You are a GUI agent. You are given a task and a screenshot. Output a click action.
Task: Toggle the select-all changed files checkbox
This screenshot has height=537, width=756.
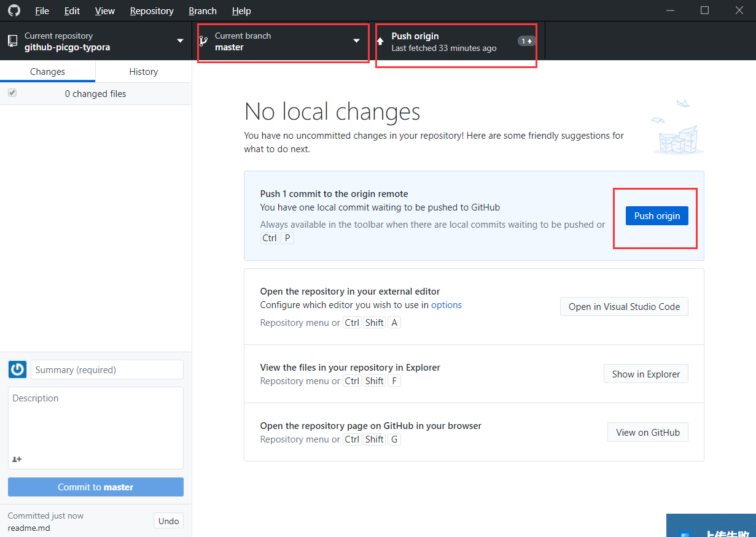[x=12, y=93]
